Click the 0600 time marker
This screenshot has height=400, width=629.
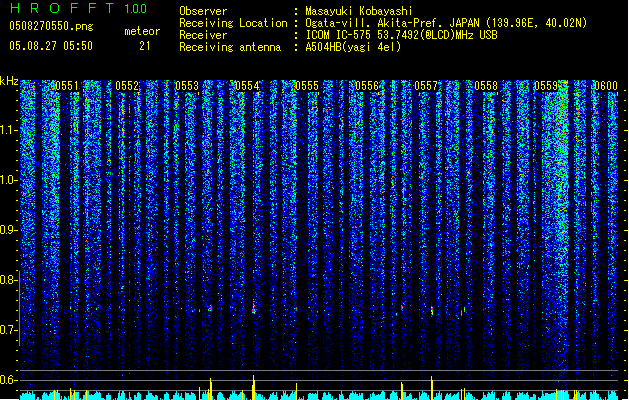[x=606, y=86]
